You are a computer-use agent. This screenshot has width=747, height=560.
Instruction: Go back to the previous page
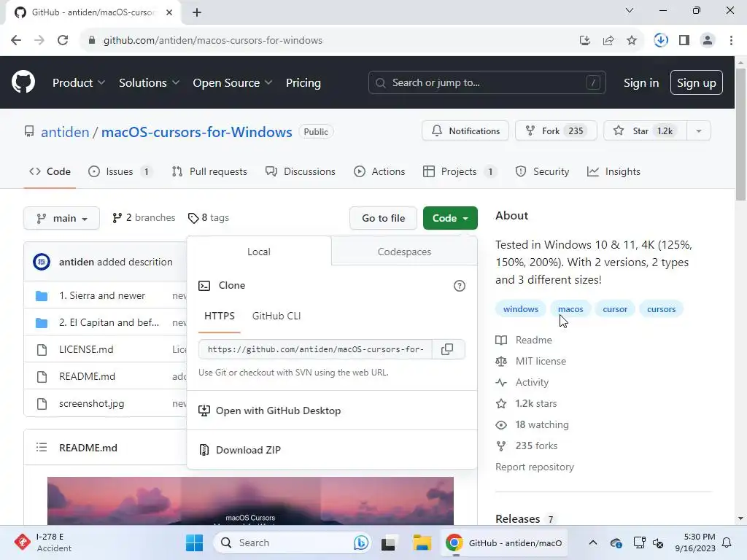[16, 41]
